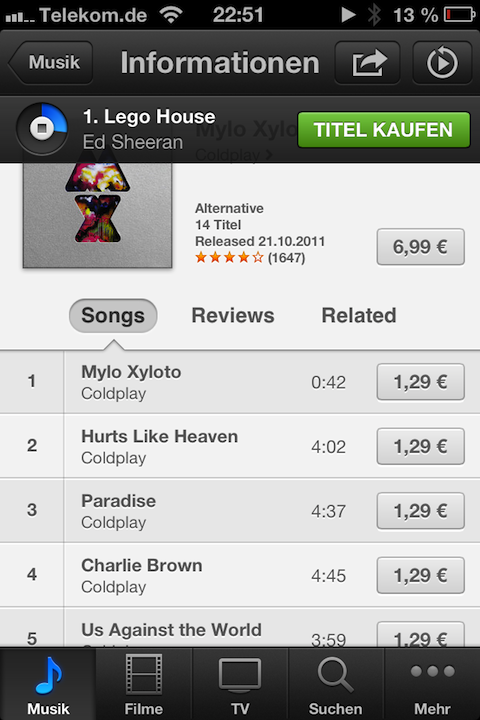The width and height of the screenshot is (480, 720).
Task: Buy Hurts Like Heaven for 1,29 €
Action: point(420,446)
